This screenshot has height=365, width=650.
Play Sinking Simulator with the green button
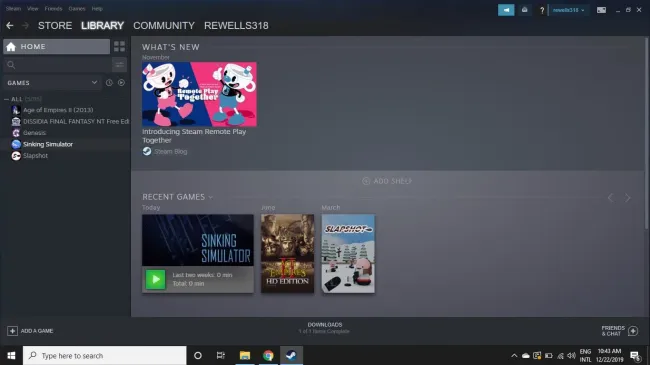pyautogui.click(x=155, y=279)
